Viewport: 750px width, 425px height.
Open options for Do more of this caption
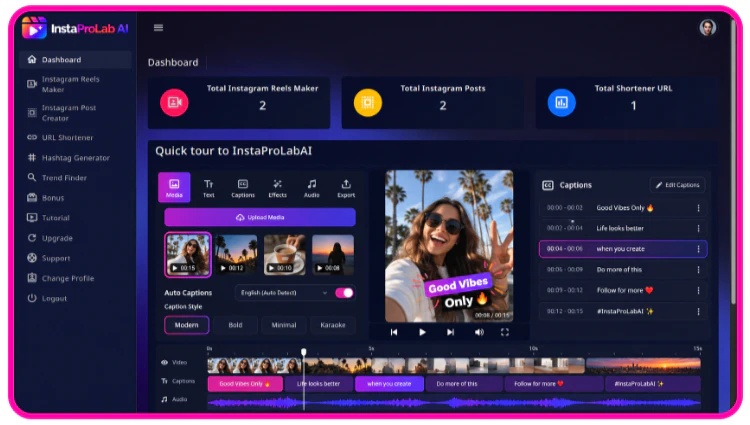click(x=698, y=270)
